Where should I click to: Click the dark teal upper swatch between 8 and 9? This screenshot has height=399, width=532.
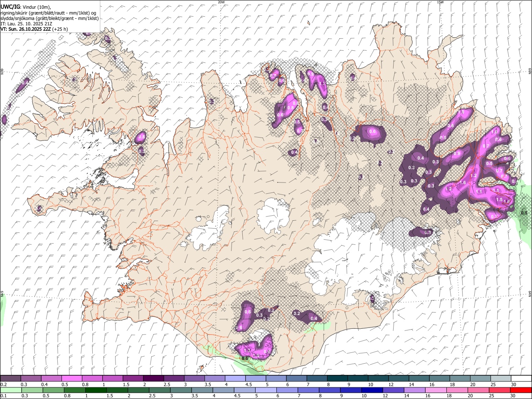point(337,378)
